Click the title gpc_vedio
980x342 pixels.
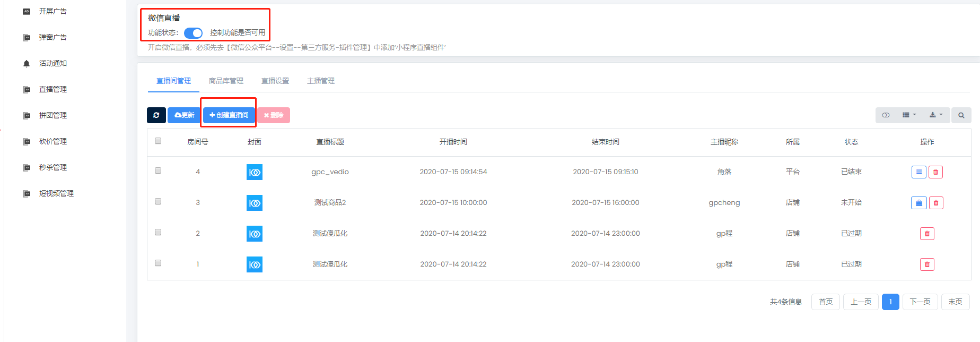pyautogui.click(x=330, y=172)
